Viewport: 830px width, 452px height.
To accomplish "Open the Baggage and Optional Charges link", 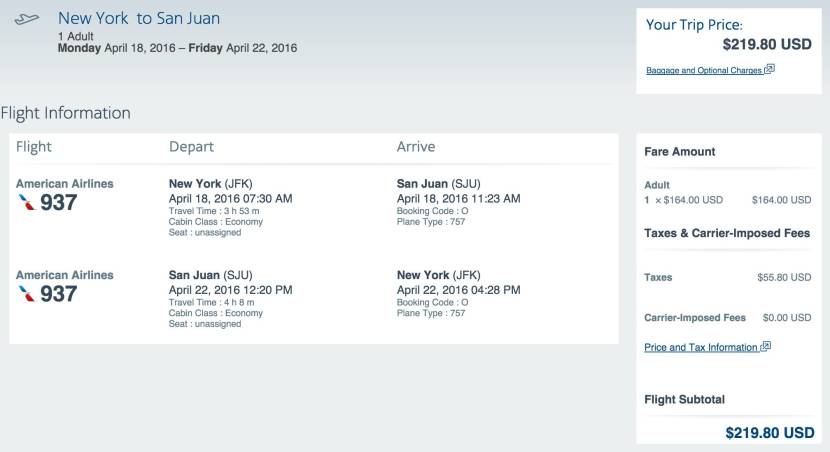I will [704, 70].
